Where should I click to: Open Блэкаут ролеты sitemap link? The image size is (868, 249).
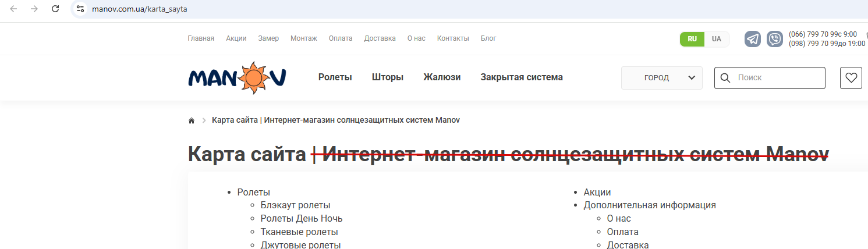296,205
